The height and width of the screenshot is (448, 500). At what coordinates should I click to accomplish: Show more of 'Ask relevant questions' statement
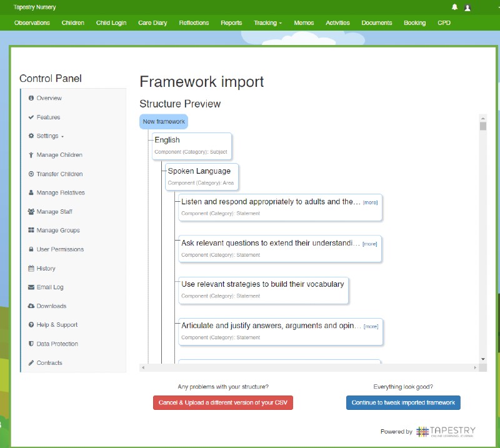pos(370,244)
